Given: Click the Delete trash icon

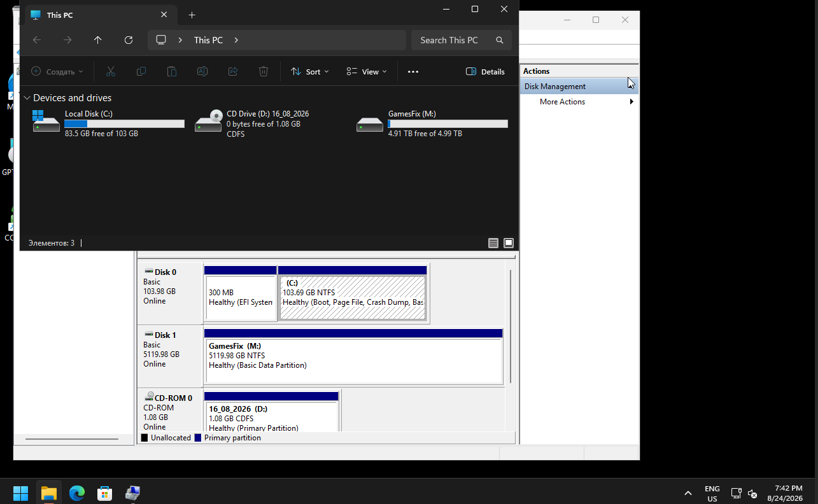Looking at the screenshot, I should pyautogui.click(x=264, y=72).
